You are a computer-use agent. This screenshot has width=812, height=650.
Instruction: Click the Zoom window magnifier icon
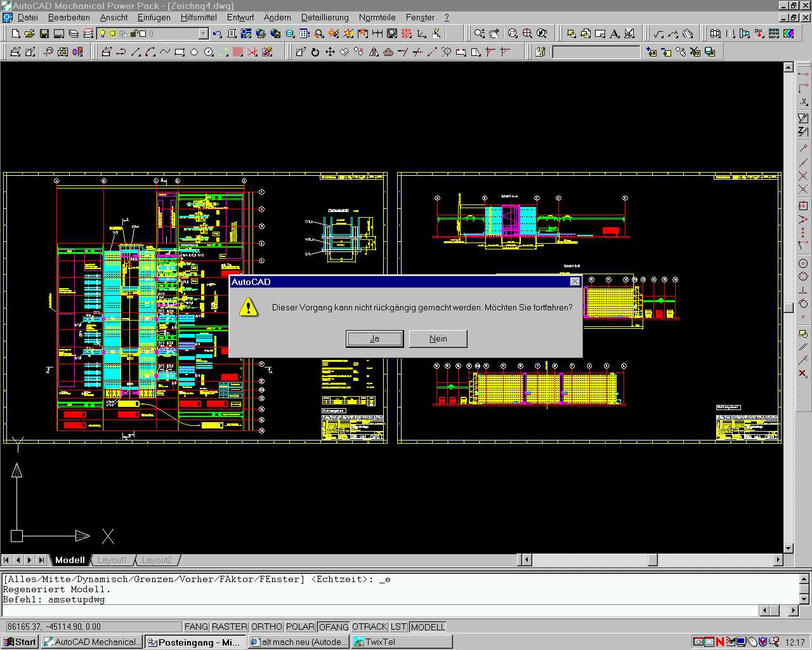click(513, 33)
